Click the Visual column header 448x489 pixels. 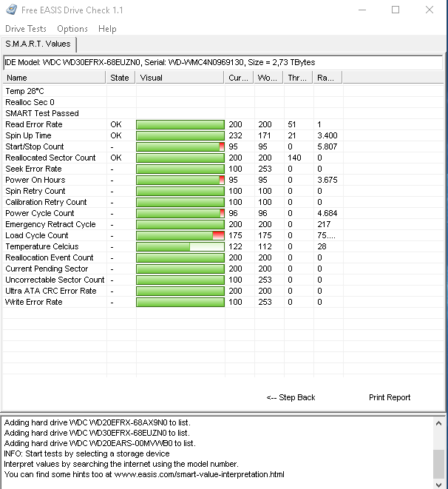180,78
